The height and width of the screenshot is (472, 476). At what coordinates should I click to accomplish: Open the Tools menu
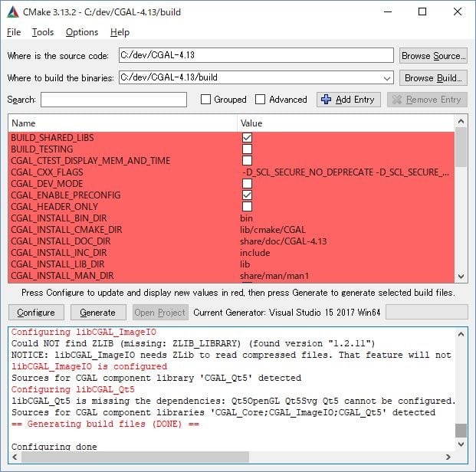click(x=43, y=32)
